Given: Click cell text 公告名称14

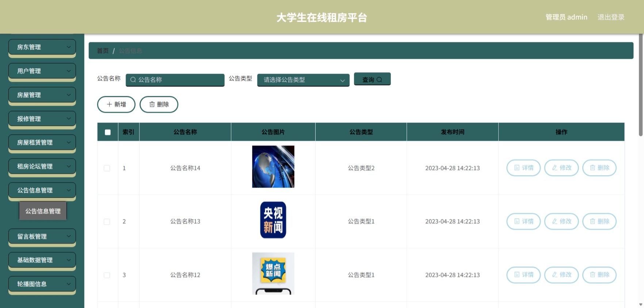Looking at the screenshot, I should click(x=185, y=168).
